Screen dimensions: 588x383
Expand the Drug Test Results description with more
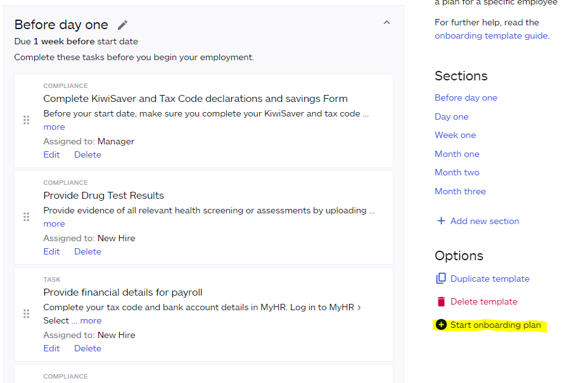pyautogui.click(x=54, y=223)
